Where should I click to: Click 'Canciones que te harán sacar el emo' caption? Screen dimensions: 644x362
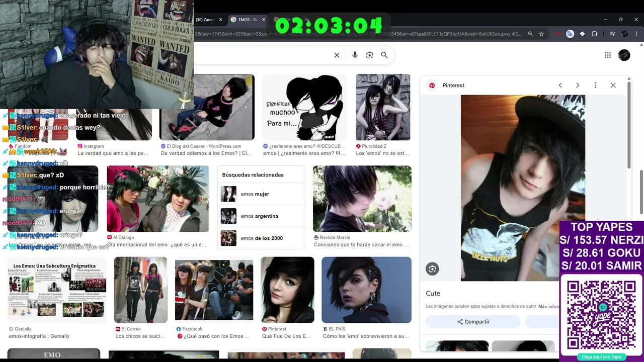[x=361, y=245]
